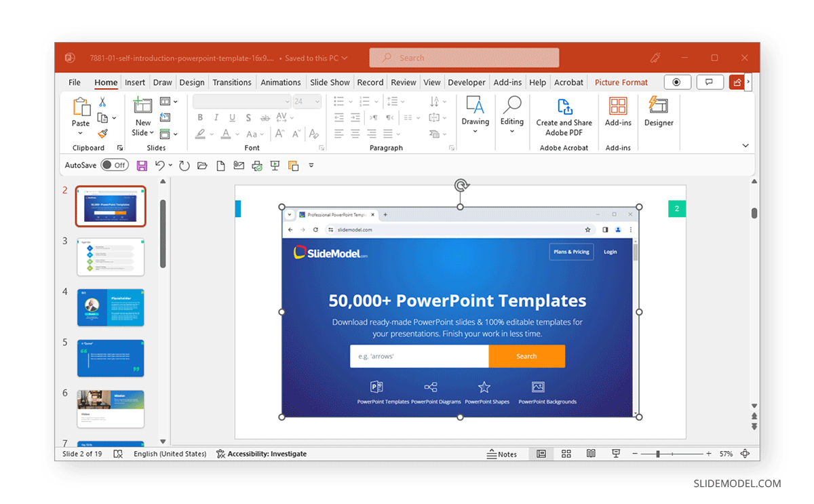Viewport: 814px width, 504px height.
Task: Open the Animations tab
Action: [x=281, y=82]
